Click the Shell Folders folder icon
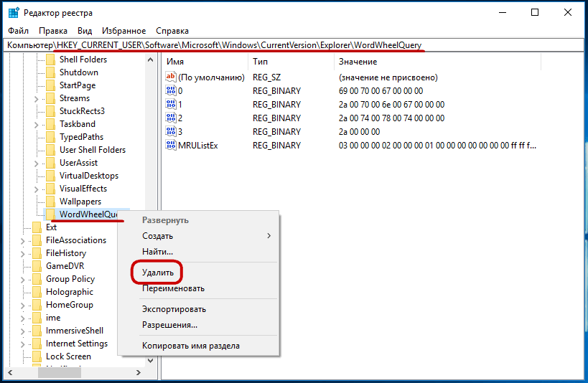This screenshot has width=588, height=383. pyautogui.click(x=50, y=60)
